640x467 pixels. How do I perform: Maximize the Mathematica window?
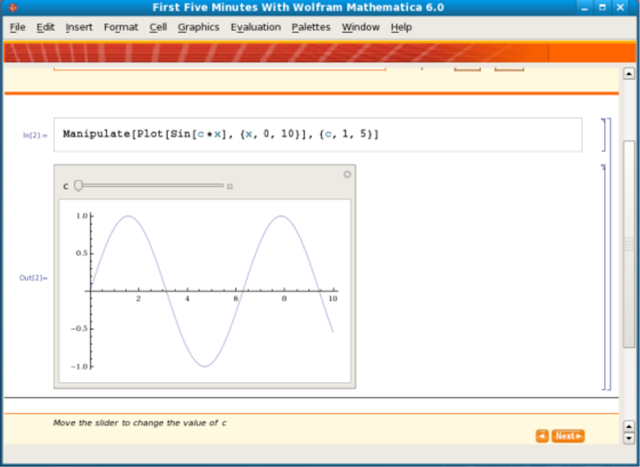602,7
